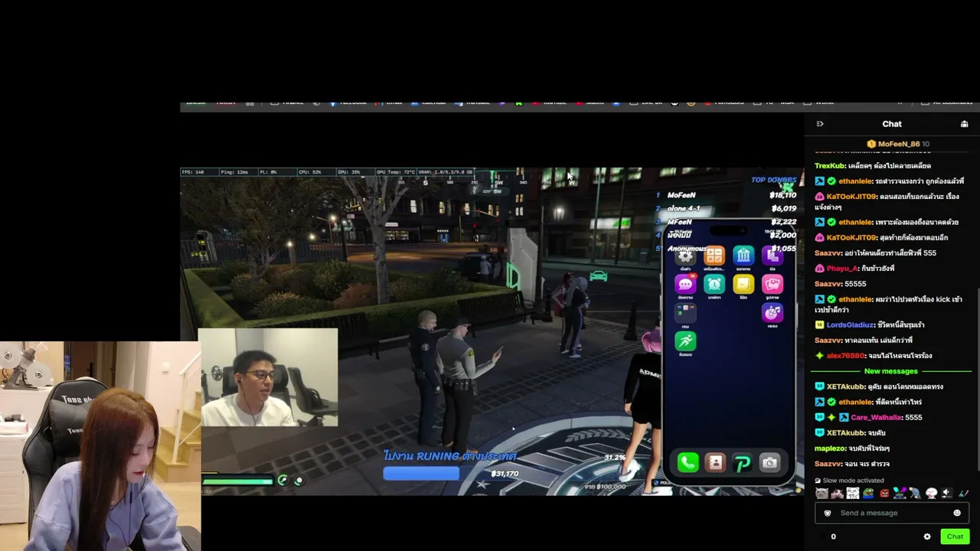This screenshot has height=551, width=980.
Task: Tap the green Phone call icon in dock
Action: click(x=688, y=462)
